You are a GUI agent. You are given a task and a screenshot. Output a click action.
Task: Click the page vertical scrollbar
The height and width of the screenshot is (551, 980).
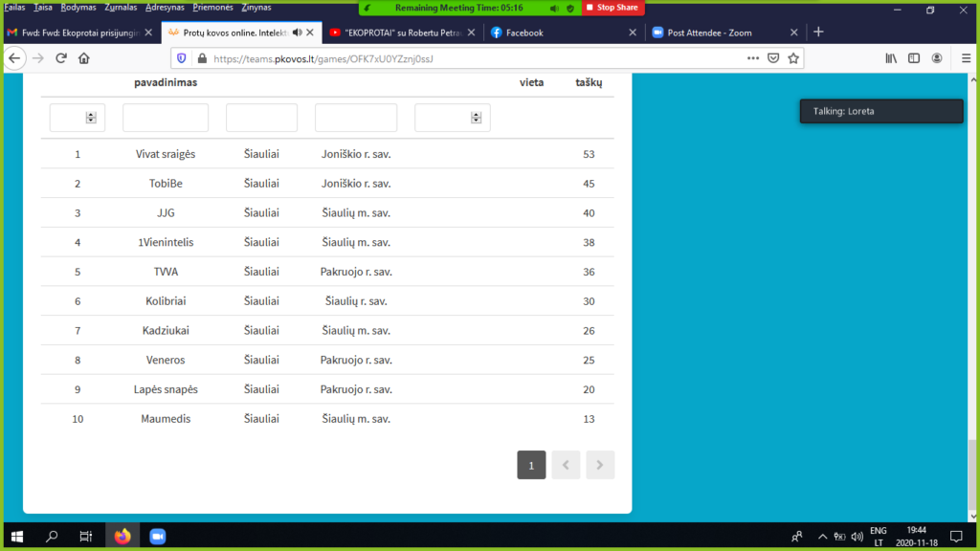pyautogui.click(x=972, y=287)
